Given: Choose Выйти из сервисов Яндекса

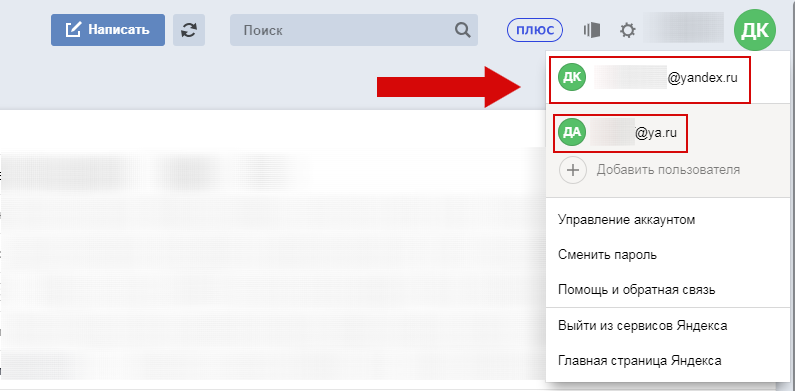Looking at the screenshot, I should point(642,326).
